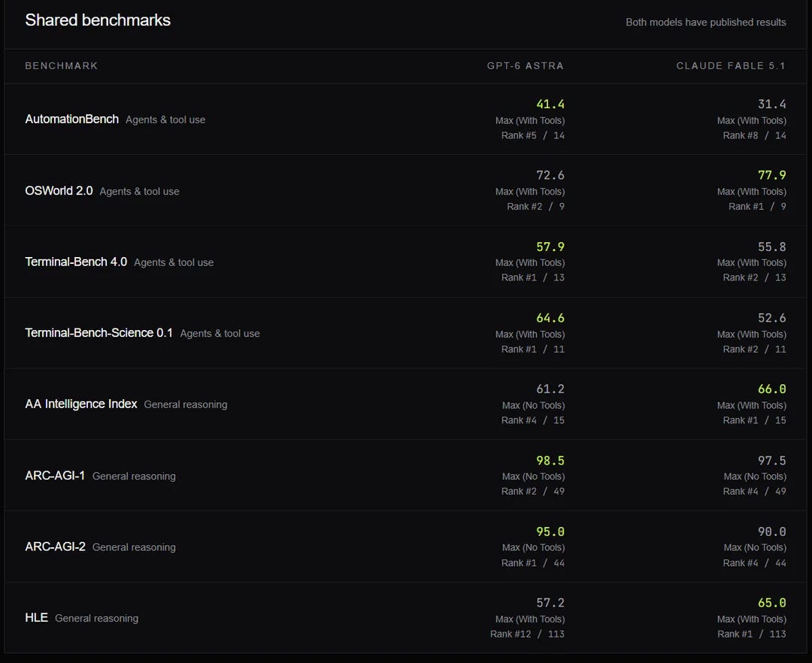Click 'Rank #1 / 15' in AA Intelligence row
Viewport: 812px width, 663px height.
(x=755, y=420)
